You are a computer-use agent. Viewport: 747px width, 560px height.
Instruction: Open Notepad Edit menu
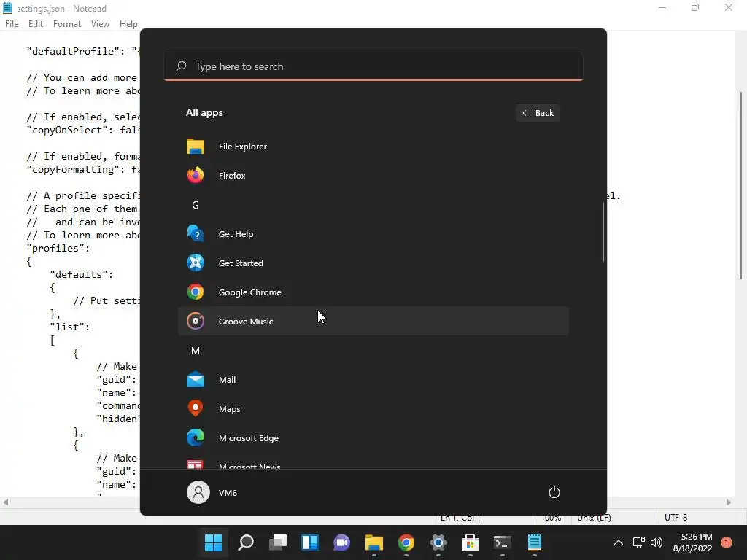(x=36, y=24)
